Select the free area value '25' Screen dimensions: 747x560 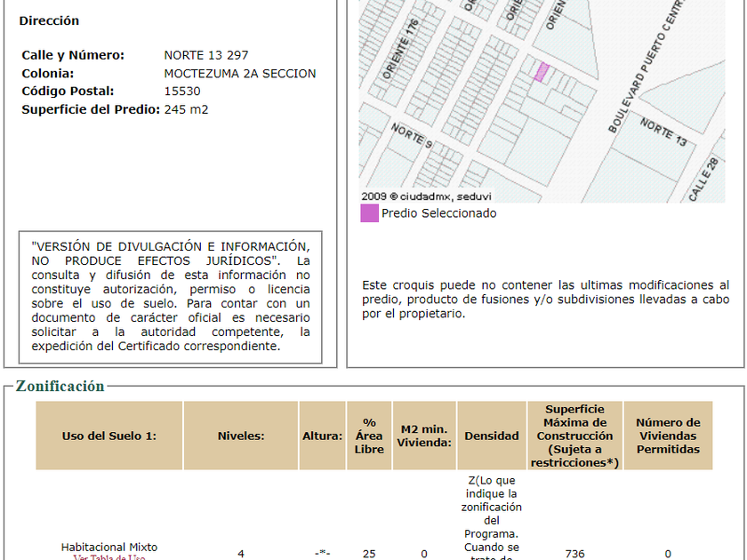369,554
